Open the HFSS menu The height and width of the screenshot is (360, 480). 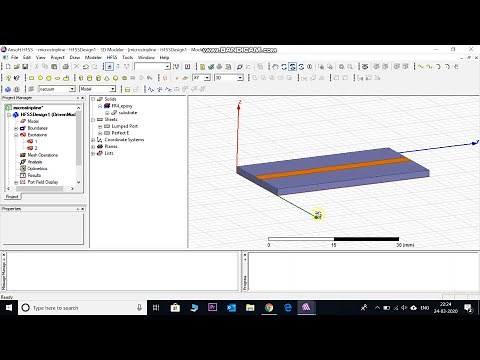click(x=112, y=58)
